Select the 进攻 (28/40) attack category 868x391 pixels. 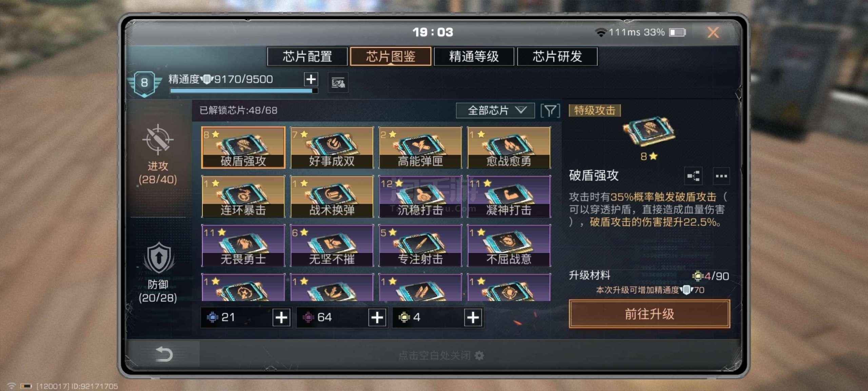pyautogui.click(x=158, y=154)
